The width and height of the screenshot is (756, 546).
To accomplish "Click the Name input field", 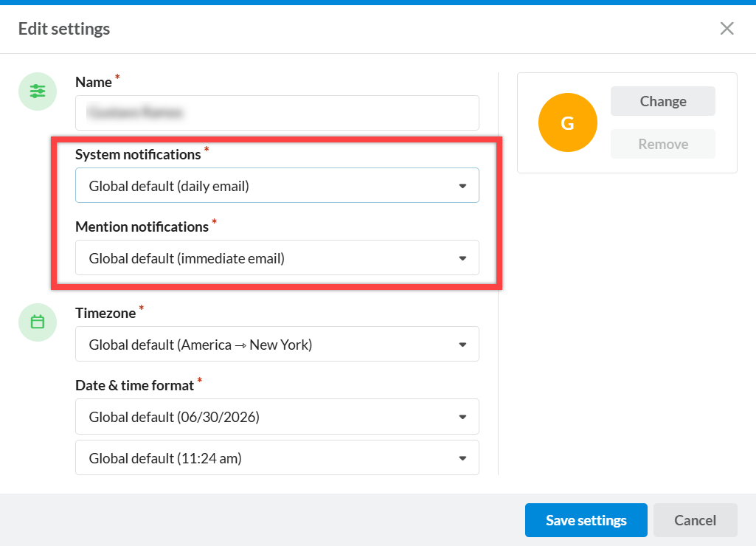I will point(277,113).
